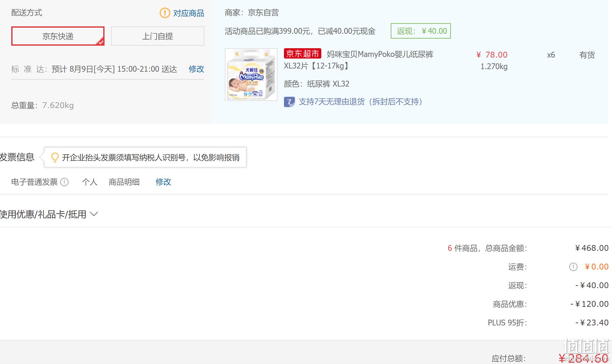Viewport: 612px width, 364px height.
Task: Open the MamyPoko diaper product thumbnail
Action: pyautogui.click(x=251, y=75)
